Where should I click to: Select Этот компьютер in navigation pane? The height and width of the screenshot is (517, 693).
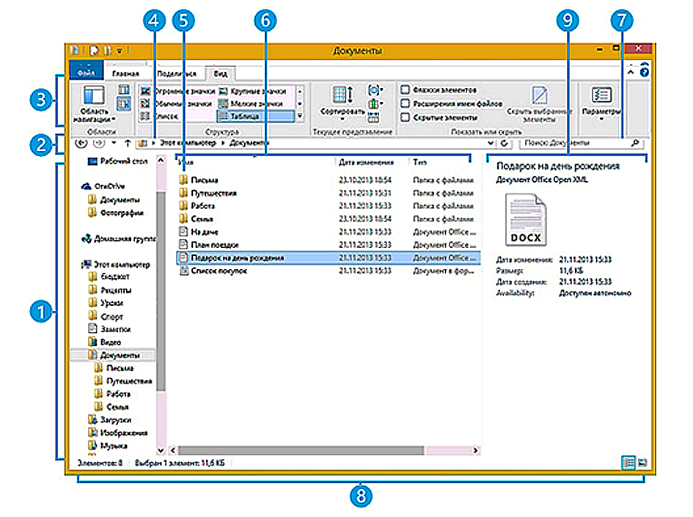(x=116, y=265)
